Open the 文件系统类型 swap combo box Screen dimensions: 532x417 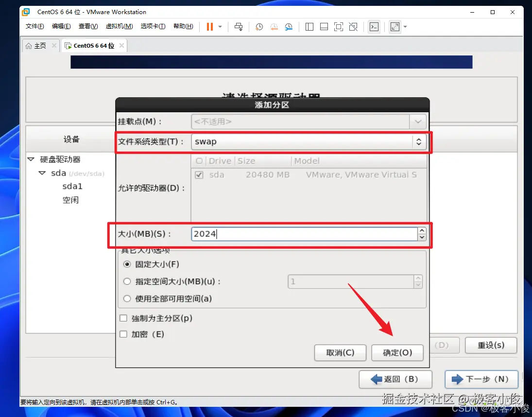click(x=309, y=141)
